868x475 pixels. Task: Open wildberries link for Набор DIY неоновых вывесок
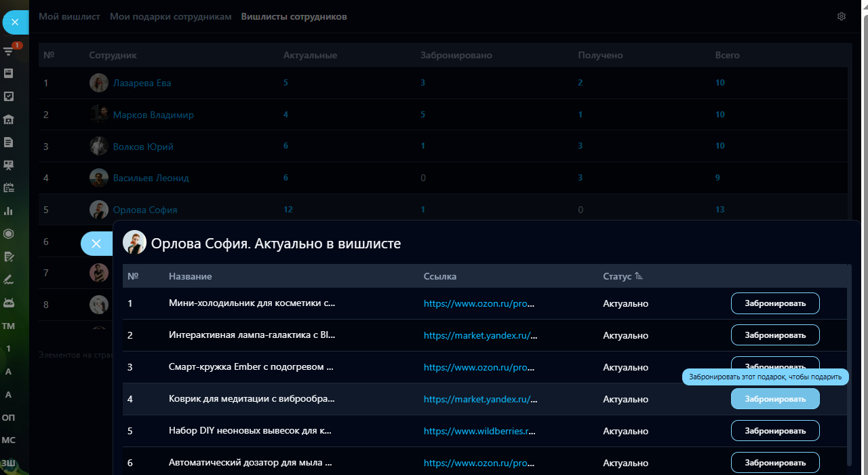(480, 431)
